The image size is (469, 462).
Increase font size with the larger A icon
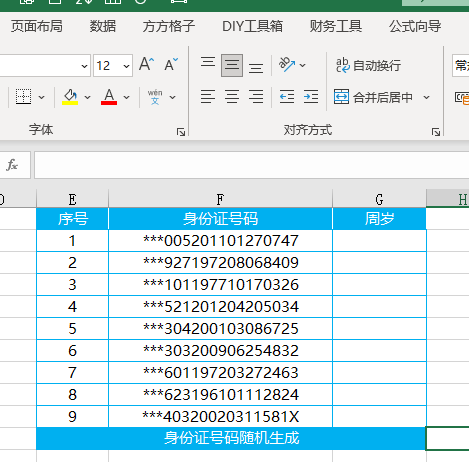coord(146,64)
